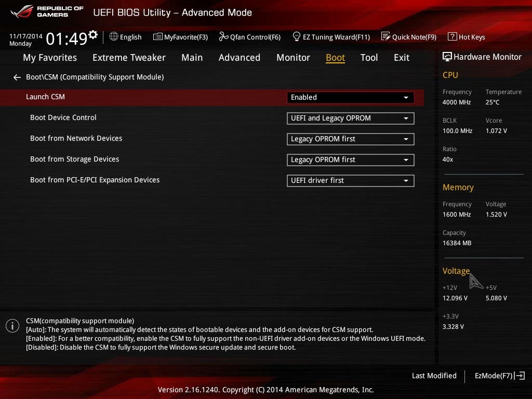532x399 pixels.
Task: Click the memory frequency value 1600 MHz
Action: [x=457, y=215]
